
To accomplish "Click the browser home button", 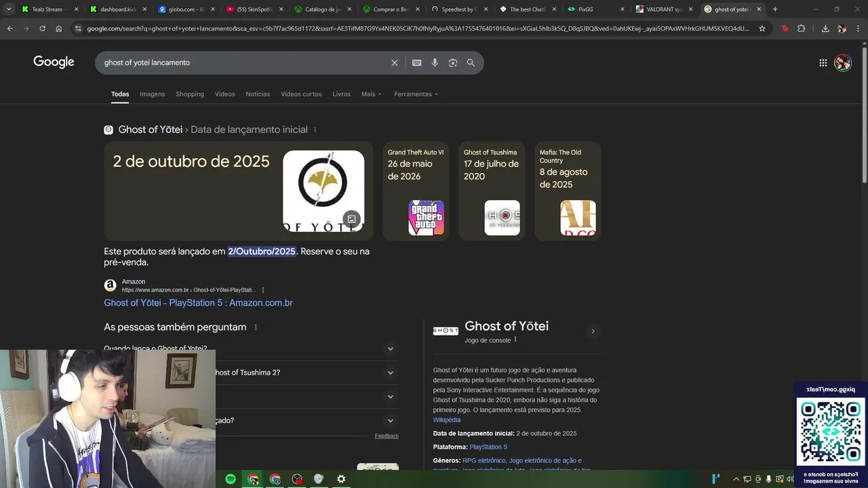I will click(x=58, y=28).
